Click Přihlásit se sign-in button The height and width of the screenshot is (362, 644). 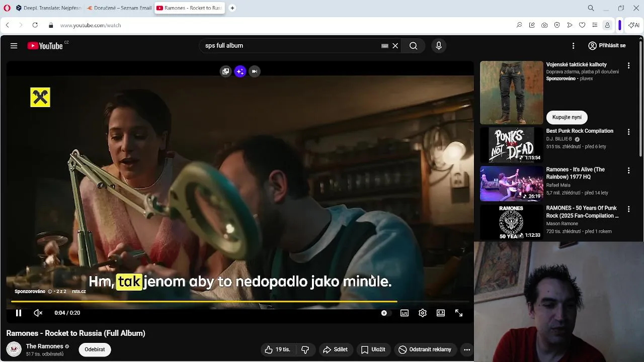tap(607, 46)
